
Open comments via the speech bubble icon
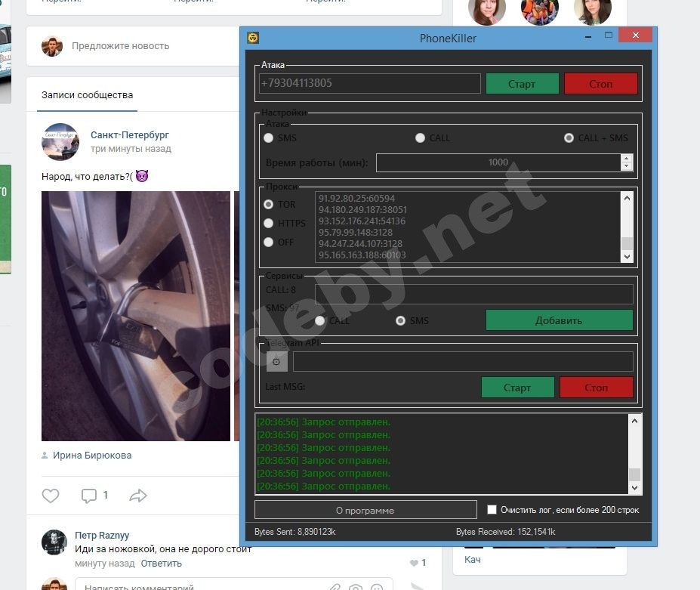click(89, 496)
